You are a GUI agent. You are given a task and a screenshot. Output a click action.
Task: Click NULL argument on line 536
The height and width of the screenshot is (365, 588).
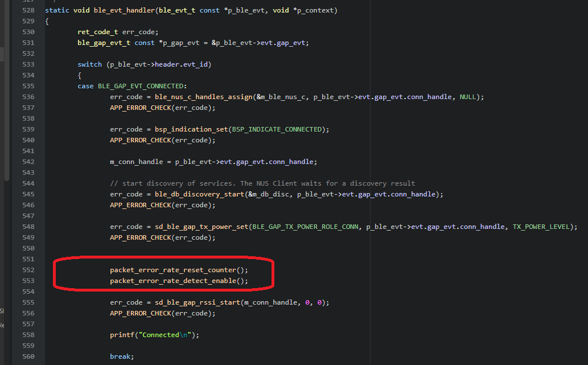468,97
